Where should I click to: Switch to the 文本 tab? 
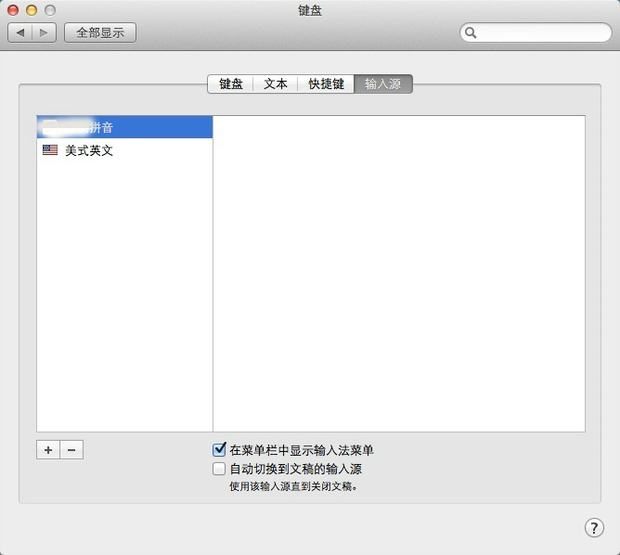point(275,84)
